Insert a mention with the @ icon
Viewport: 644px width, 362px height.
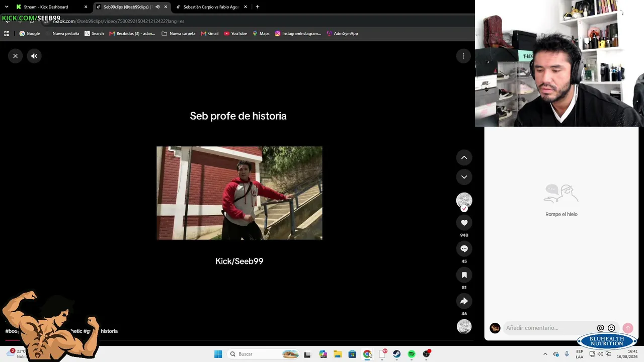point(600,328)
